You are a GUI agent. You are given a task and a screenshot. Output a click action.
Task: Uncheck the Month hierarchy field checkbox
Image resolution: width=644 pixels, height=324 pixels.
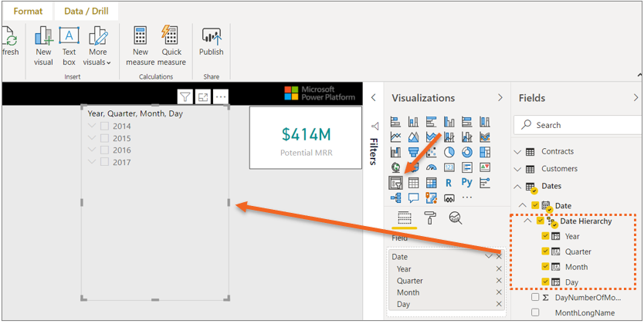tap(545, 266)
